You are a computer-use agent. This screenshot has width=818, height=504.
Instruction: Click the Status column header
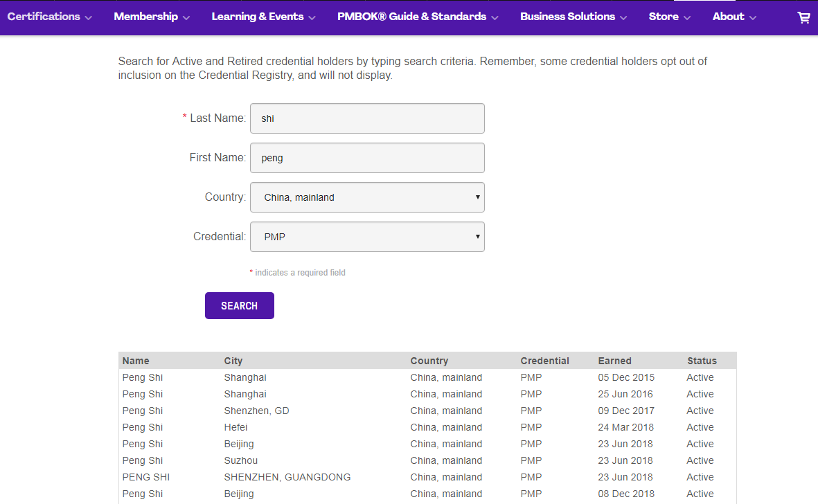click(702, 361)
